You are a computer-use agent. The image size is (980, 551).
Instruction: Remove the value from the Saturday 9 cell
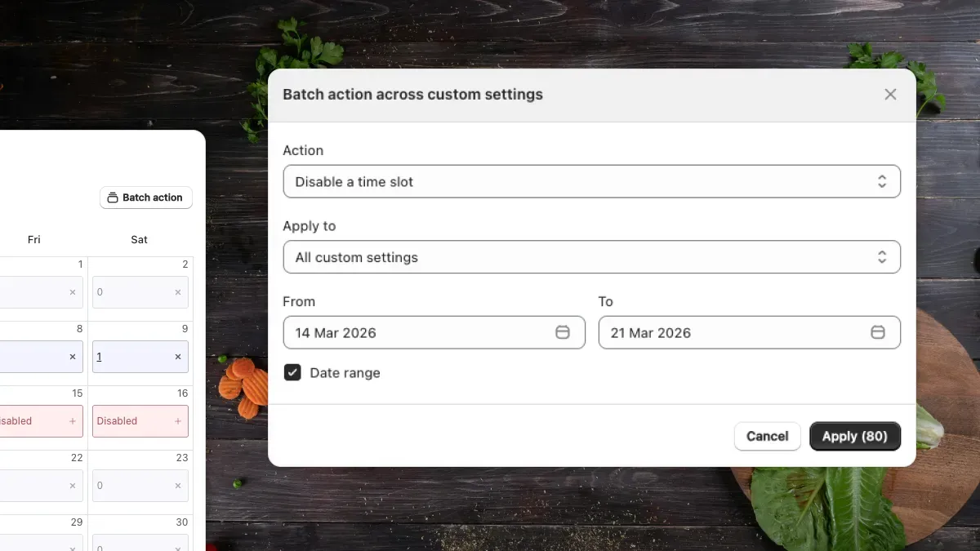pyautogui.click(x=178, y=357)
